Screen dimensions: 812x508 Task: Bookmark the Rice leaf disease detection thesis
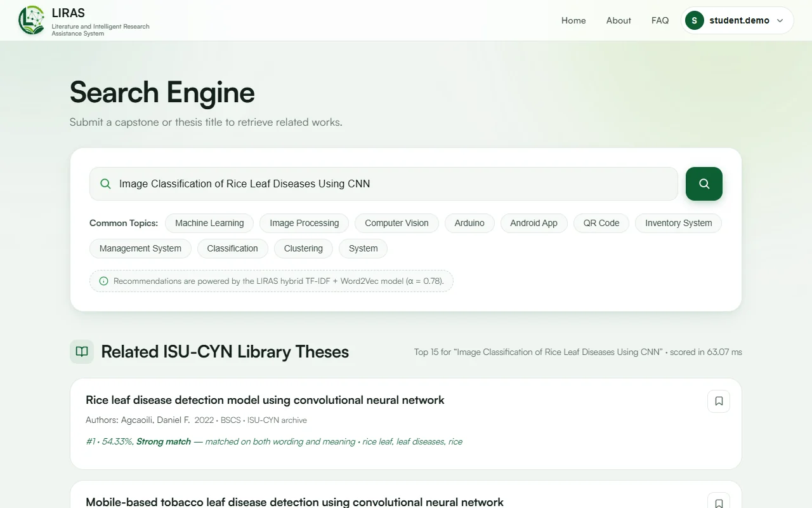pos(719,401)
